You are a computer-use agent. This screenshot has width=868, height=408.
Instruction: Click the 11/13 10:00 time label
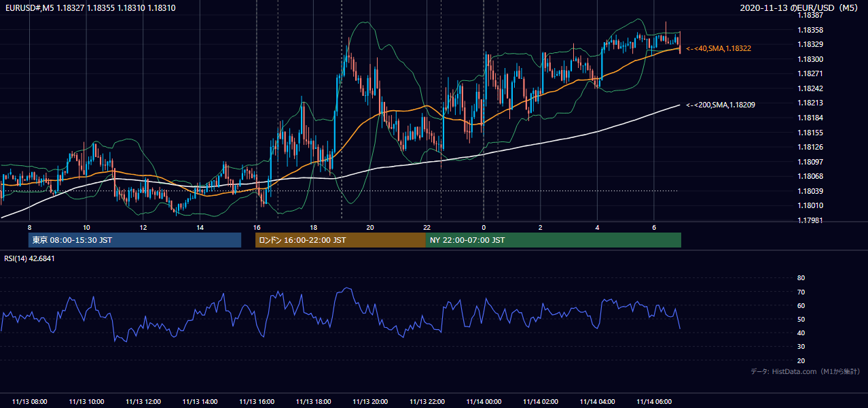[x=86, y=402]
